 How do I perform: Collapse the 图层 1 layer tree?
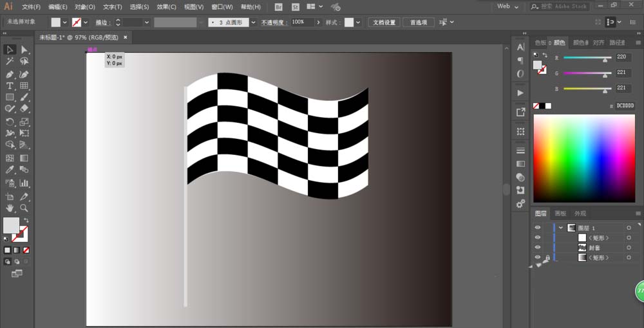pos(561,228)
